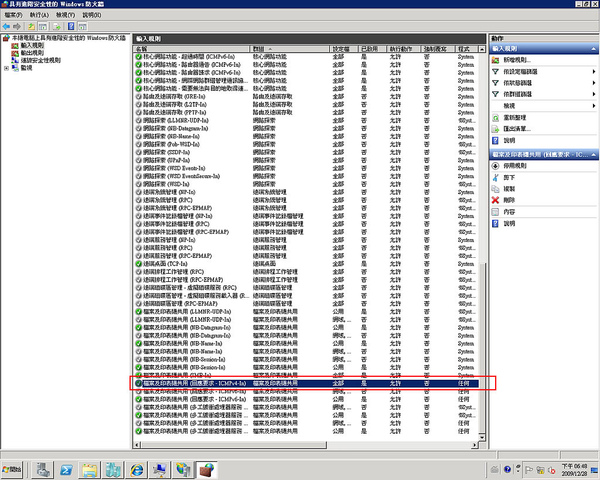Image resolution: width=600 pixels, height=480 pixels.
Task: Click the horizontal scrollbar left arrow
Action: (137, 445)
